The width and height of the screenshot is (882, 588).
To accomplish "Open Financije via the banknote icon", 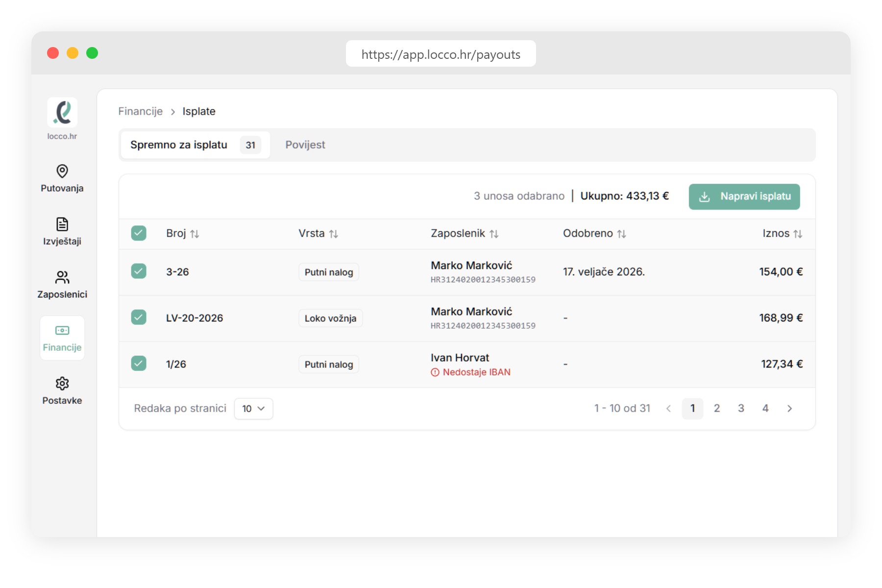I will coord(62,331).
